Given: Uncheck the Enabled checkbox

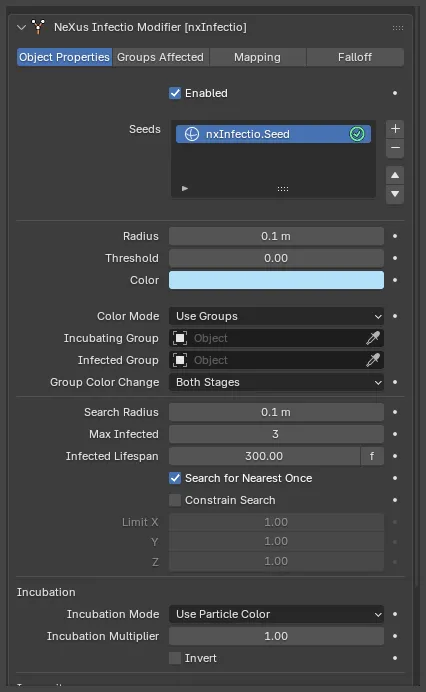Looking at the screenshot, I should tap(175, 93).
